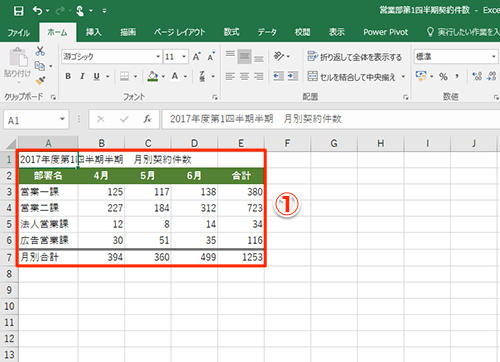
Task: Apply cell borders icon
Action: [124, 76]
